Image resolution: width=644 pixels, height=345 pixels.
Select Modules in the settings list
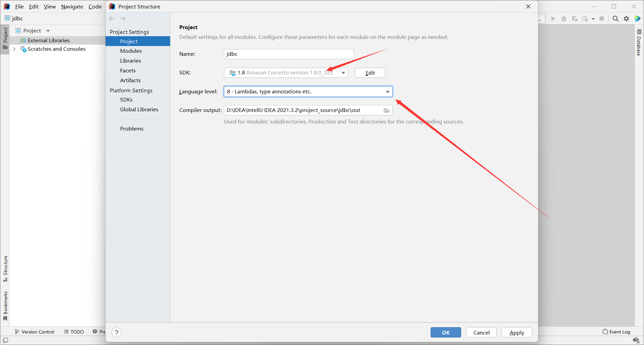[131, 51]
